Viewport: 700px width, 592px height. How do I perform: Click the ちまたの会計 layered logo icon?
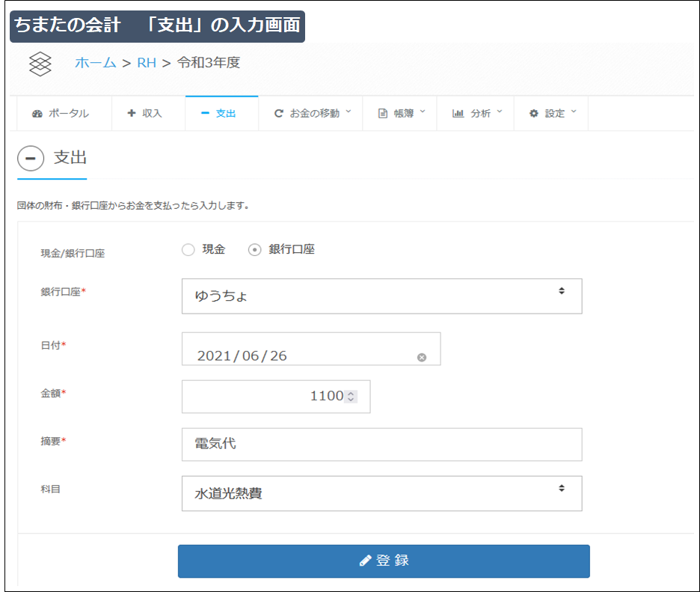point(40,64)
